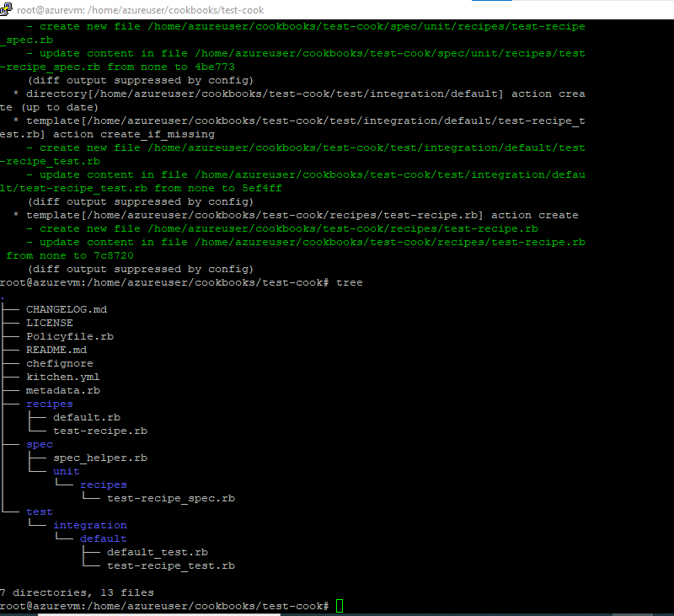Select 'directory[' resource line

click(292, 100)
